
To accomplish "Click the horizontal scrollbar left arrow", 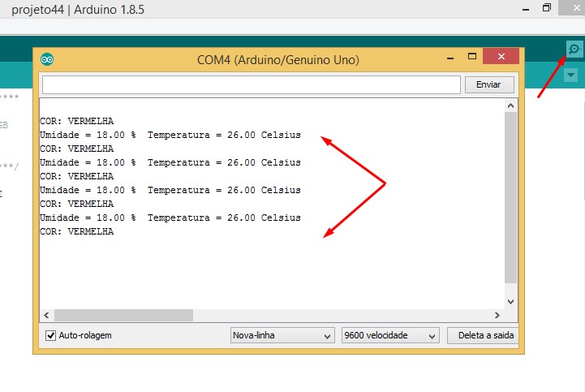I will tap(46, 315).
